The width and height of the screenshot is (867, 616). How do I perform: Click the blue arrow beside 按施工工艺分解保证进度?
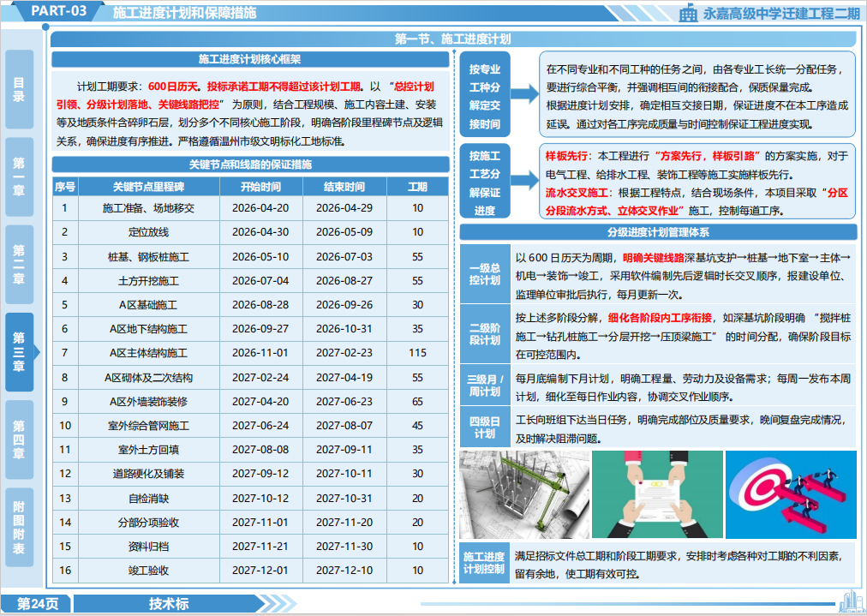click(x=524, y=180)
